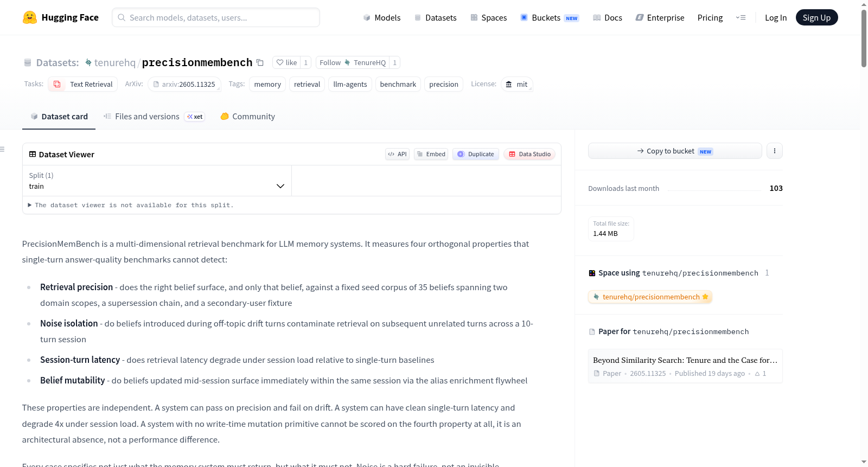Open Docs
Image resolution: width=868 pixels, height=467 pixels.
pos(608,18)
